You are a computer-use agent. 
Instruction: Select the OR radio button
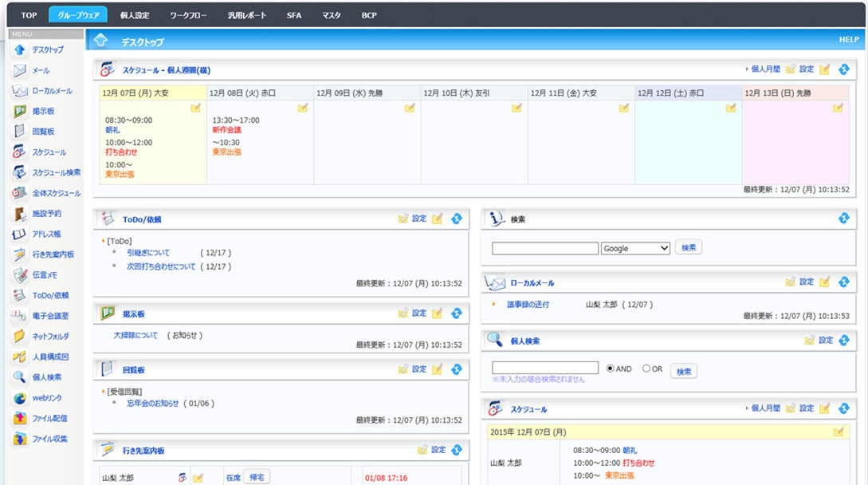tap(646, 369)
